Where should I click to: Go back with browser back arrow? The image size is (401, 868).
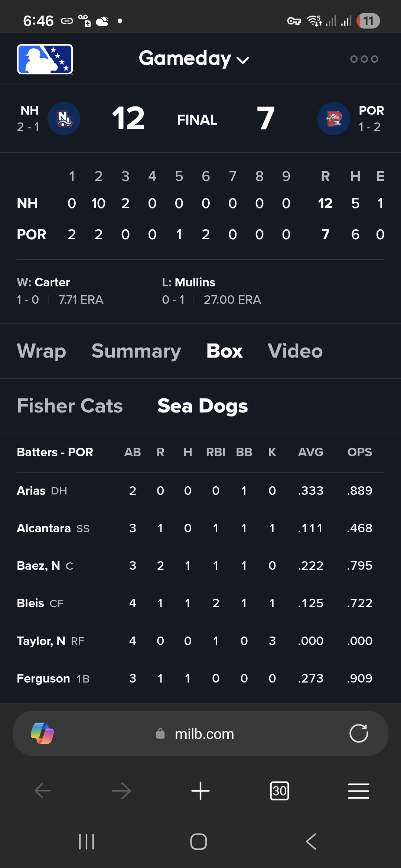click(x=43, y=791)
